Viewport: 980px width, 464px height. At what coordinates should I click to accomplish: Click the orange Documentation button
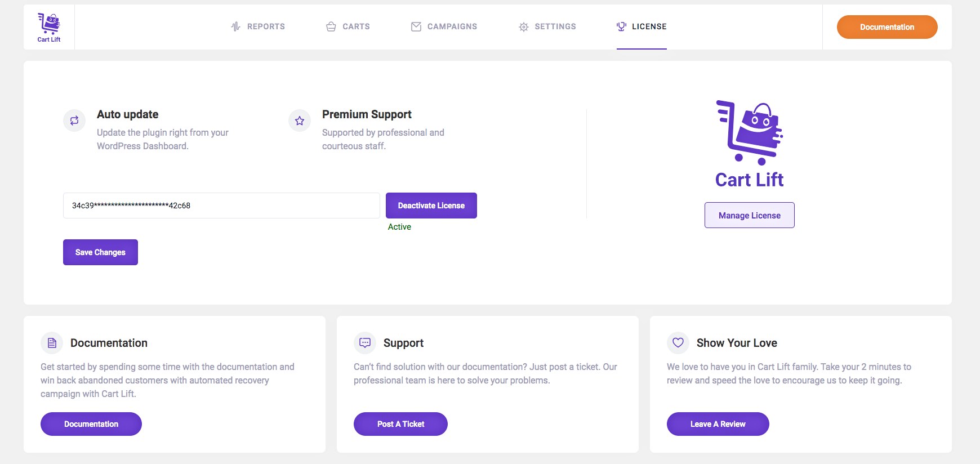coord(887,27)
